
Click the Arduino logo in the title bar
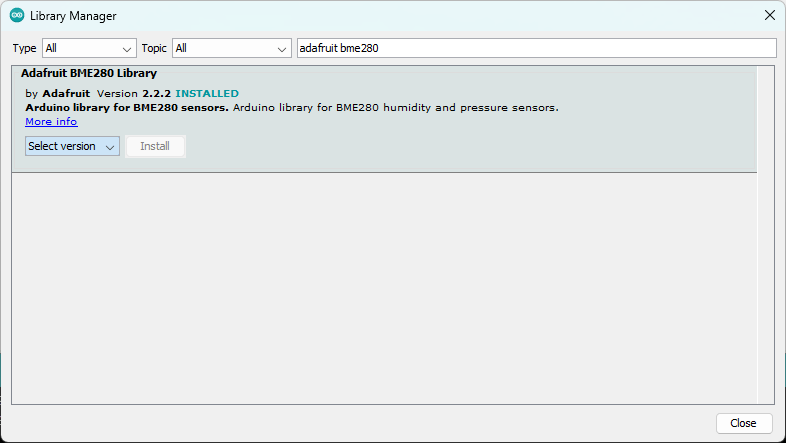point(17,16)
